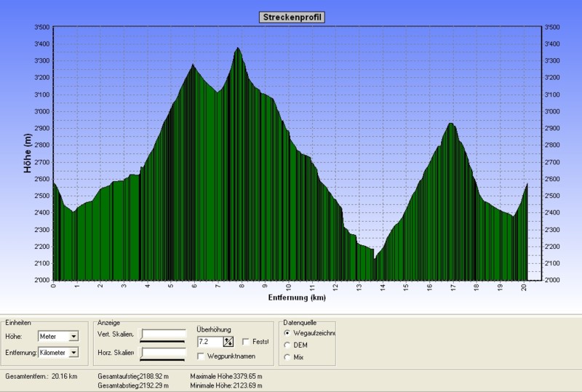The image size is (582, 392).
Task: Click the Vert. Skalierung slider
Action: pos(164,335)
